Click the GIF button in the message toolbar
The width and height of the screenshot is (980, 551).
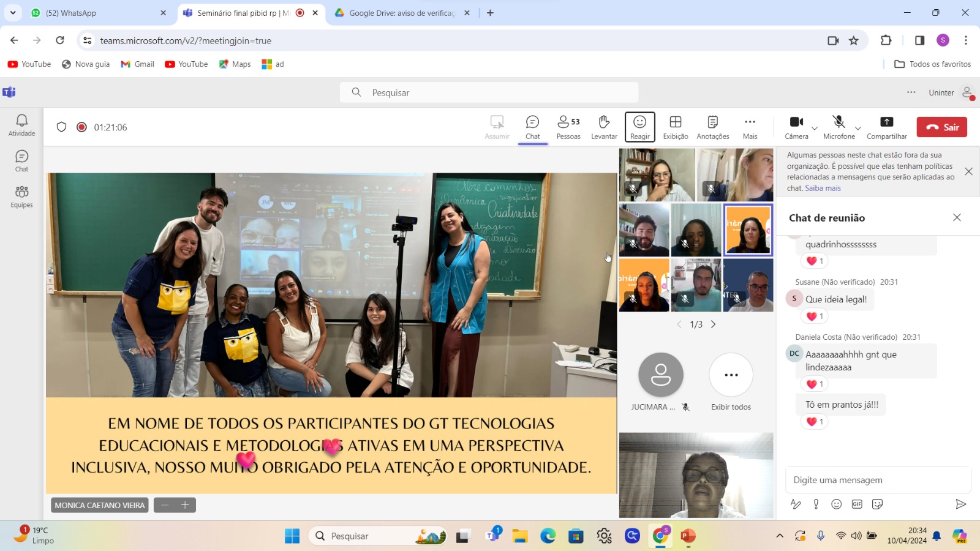click(857, 504)
